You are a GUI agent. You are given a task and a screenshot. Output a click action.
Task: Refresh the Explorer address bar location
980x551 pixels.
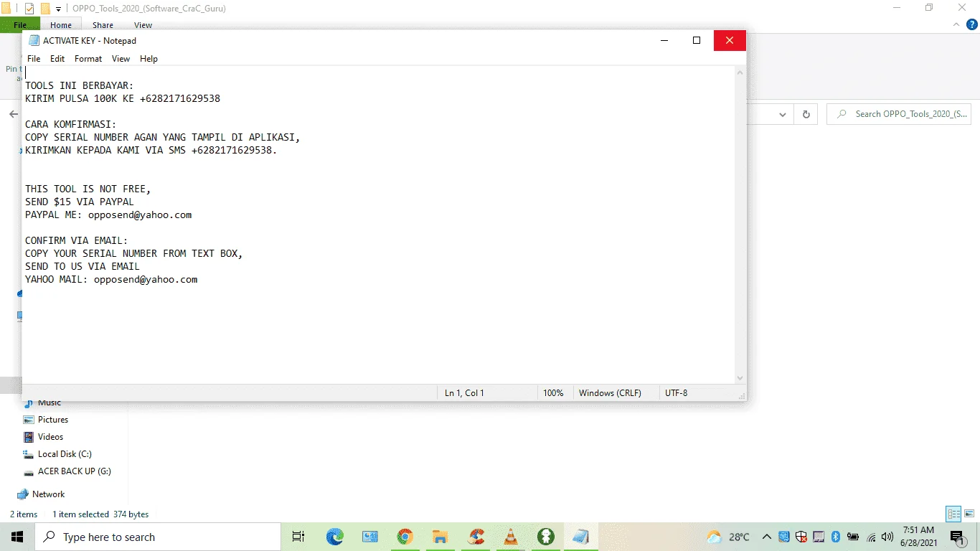coord(806,114)
